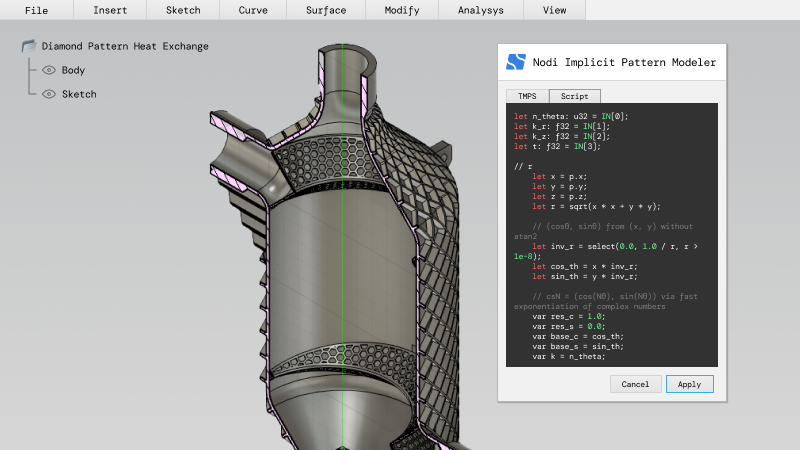The width and height of the screenshot is (800, 450).
Task: Open the Curve menu
Action: [253, 10]
